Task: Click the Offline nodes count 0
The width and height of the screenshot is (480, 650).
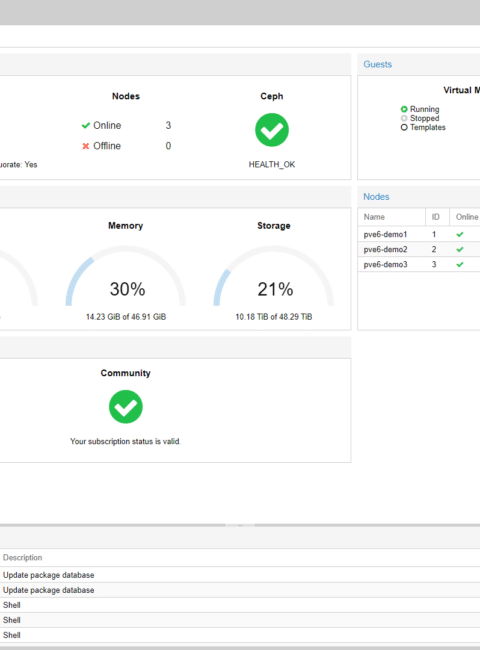Action: click(x=168, y=146)
